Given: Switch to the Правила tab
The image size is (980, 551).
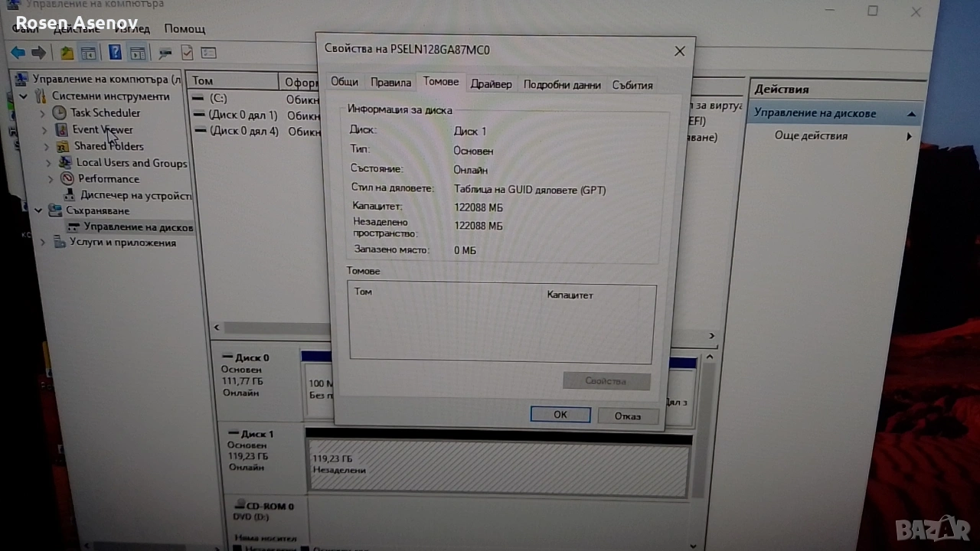Looking at the screenshot, I should click(x=390, y=83).
